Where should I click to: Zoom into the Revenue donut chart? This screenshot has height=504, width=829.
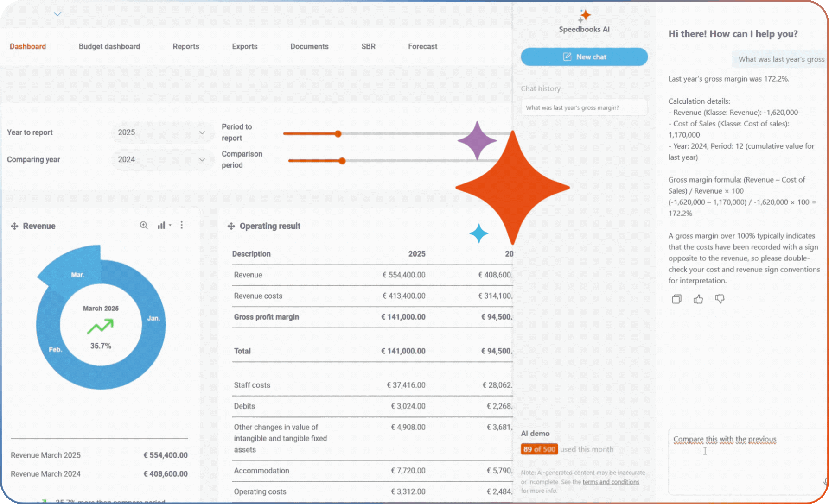[144, 225]
